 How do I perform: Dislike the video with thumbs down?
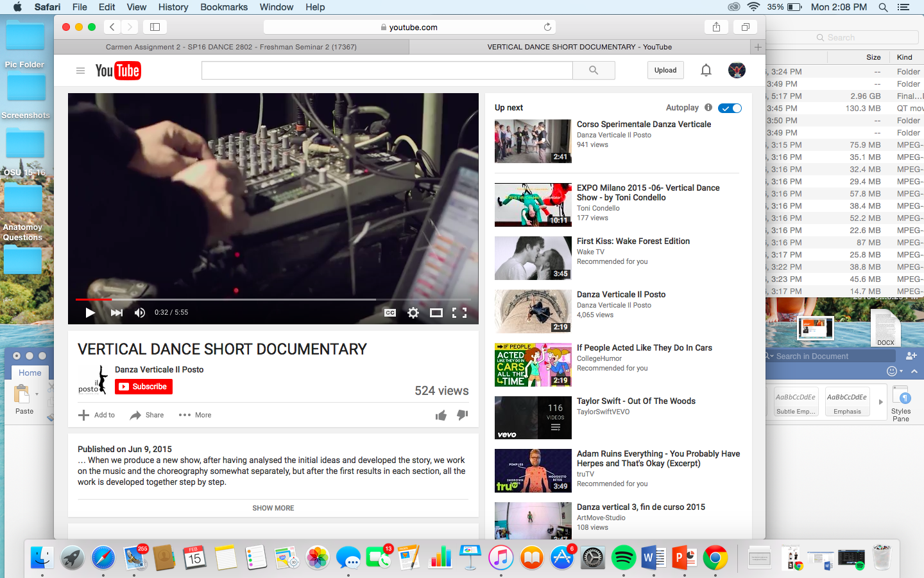(x=462, y=415)
